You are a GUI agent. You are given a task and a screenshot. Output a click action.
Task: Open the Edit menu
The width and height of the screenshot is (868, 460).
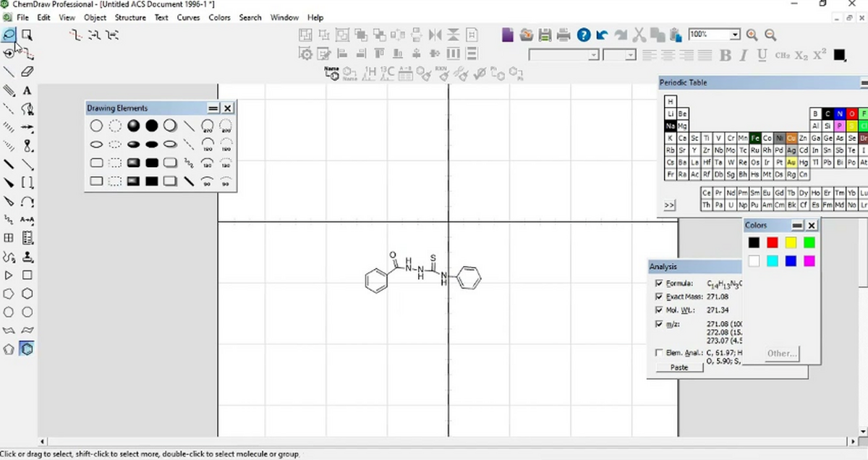click(x=44, y=17)
